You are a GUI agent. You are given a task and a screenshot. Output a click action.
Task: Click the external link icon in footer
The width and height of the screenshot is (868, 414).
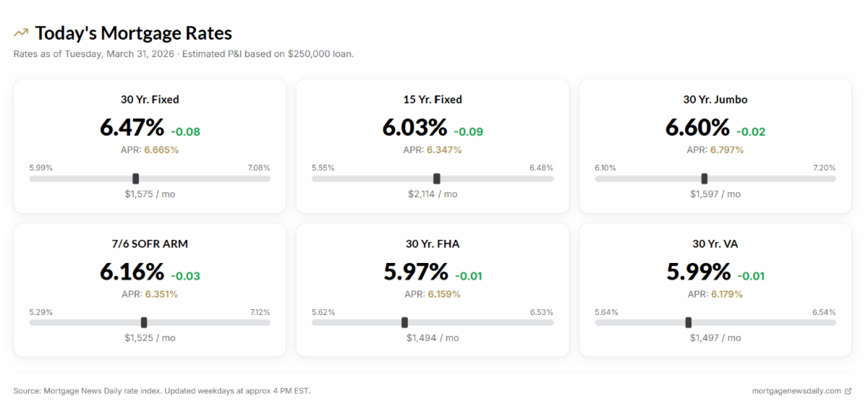848,391
